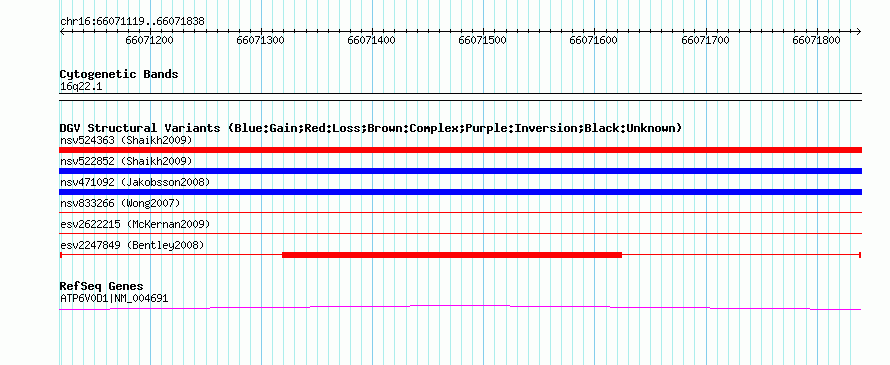Open ATP6V0D1|NM_004691 gene label
Image resolution: width=890 pixels, height=365 pixels.
click(x=114, y=298)
